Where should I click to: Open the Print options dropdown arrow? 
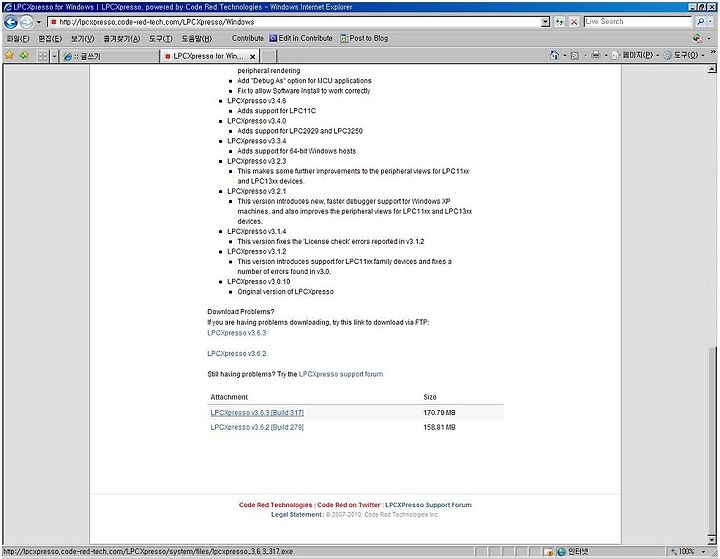[x=606, y=56]
